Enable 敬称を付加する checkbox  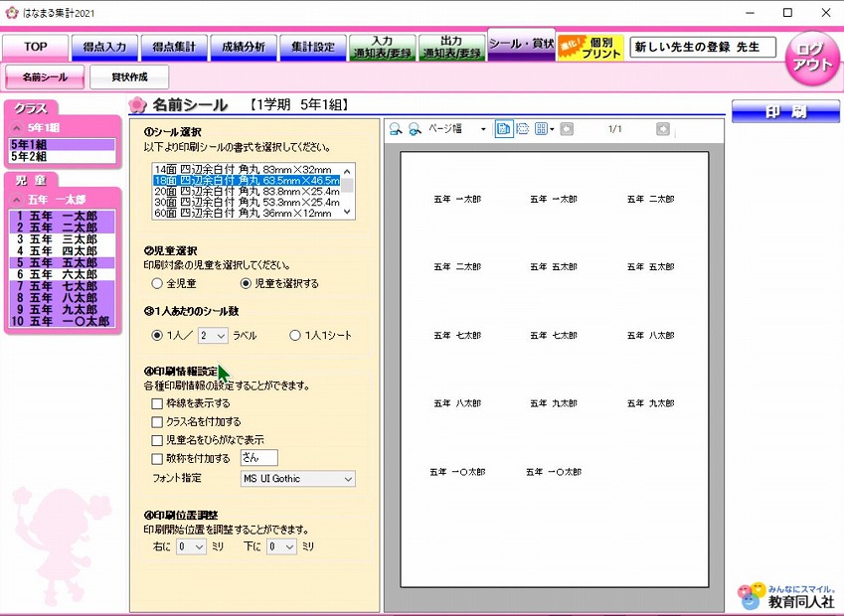pos(157,458)
